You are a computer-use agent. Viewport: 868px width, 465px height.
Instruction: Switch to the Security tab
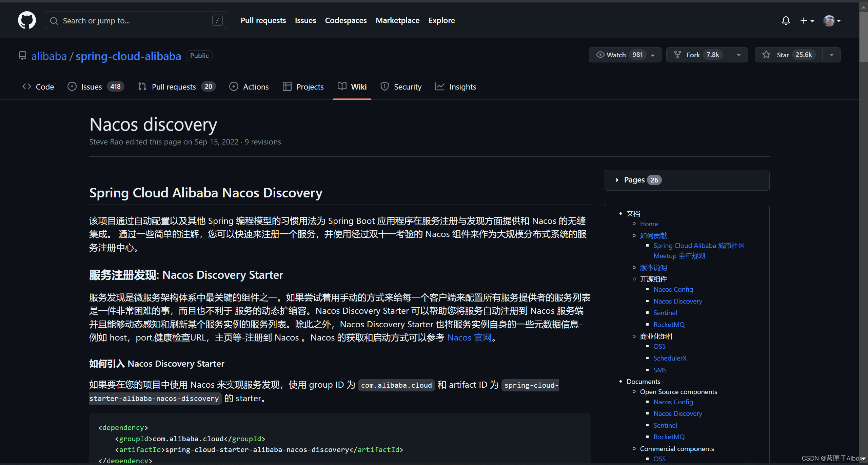401,87
